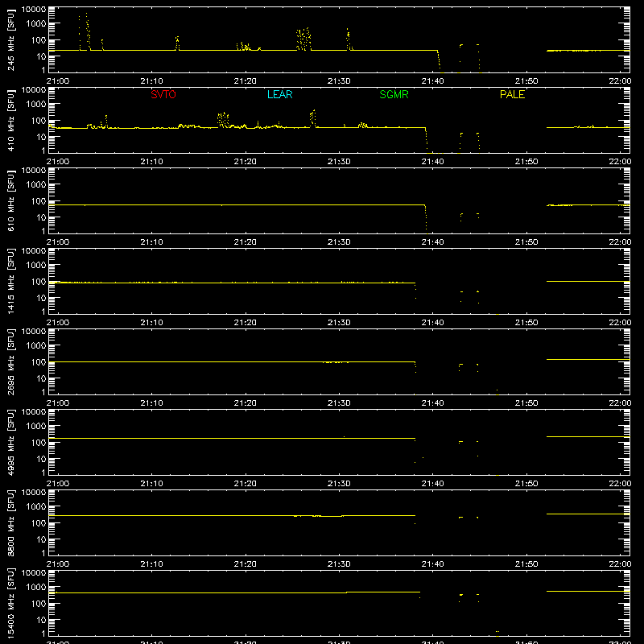Select the 2695 MHz [SFU] axis title

tap(11, 361)
